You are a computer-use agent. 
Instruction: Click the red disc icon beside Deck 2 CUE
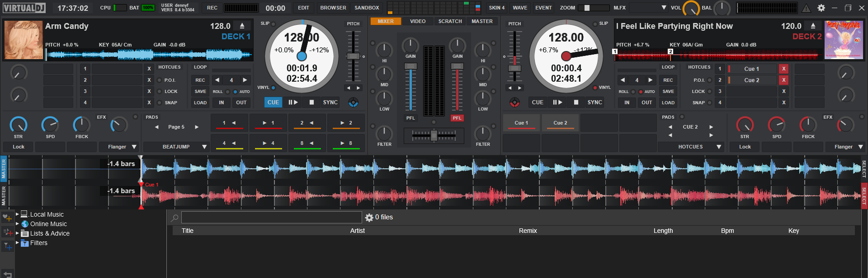[x=514, y=103]
